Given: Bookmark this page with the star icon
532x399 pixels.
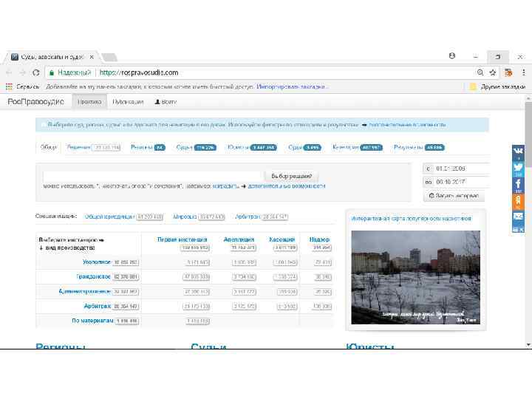Looking at the screenshot, I should 493,72.
